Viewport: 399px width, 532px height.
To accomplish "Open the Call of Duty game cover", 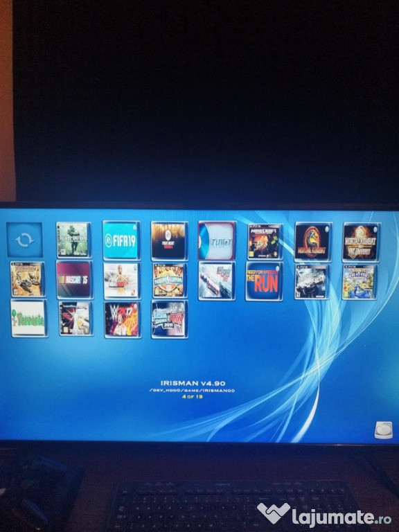I will (73, 240).
